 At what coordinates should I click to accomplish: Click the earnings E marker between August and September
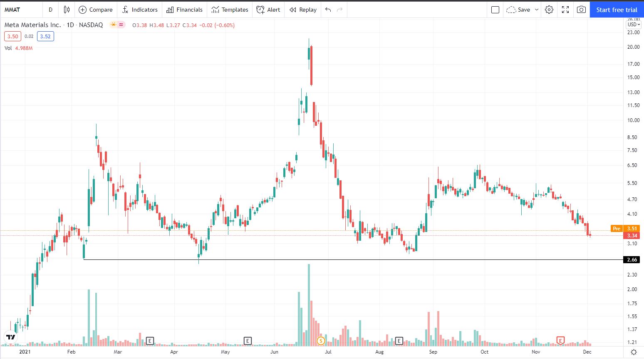coord(399,341)
